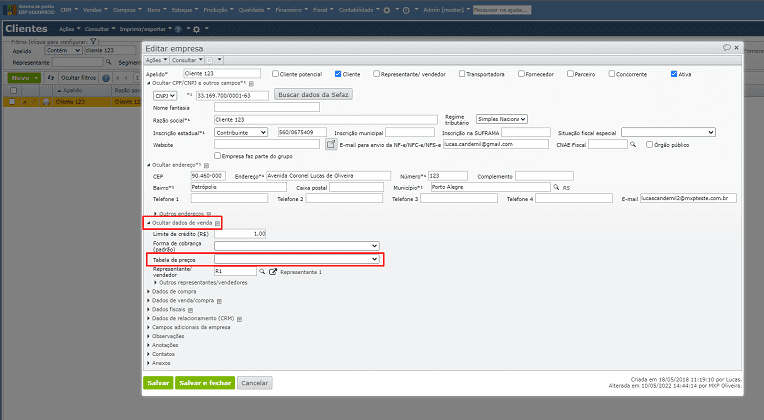Click the CNAE Fiscal search magnifier
The width and height of the screenshot is (764, 420).
pos(633,144)
